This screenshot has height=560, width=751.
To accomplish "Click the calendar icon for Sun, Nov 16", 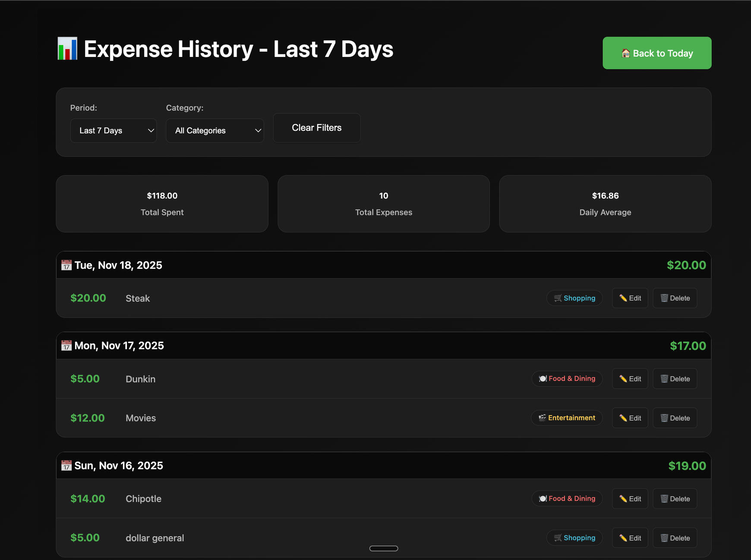I will [66, 466].
